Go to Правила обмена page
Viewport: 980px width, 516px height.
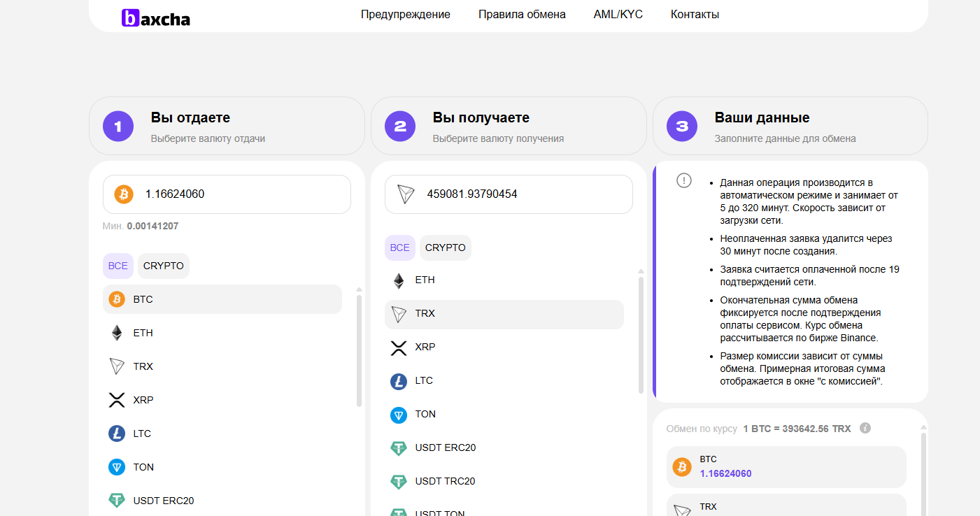[522, 15]
